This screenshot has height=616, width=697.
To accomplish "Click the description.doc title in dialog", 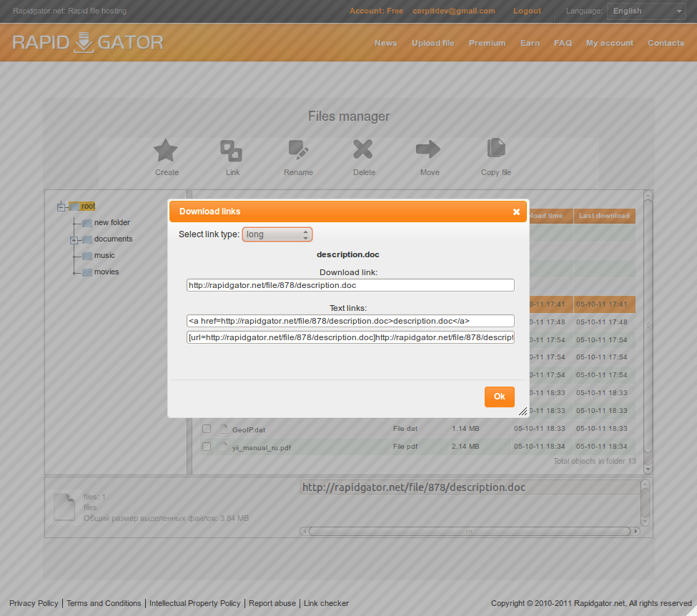I will coord(347,254).
